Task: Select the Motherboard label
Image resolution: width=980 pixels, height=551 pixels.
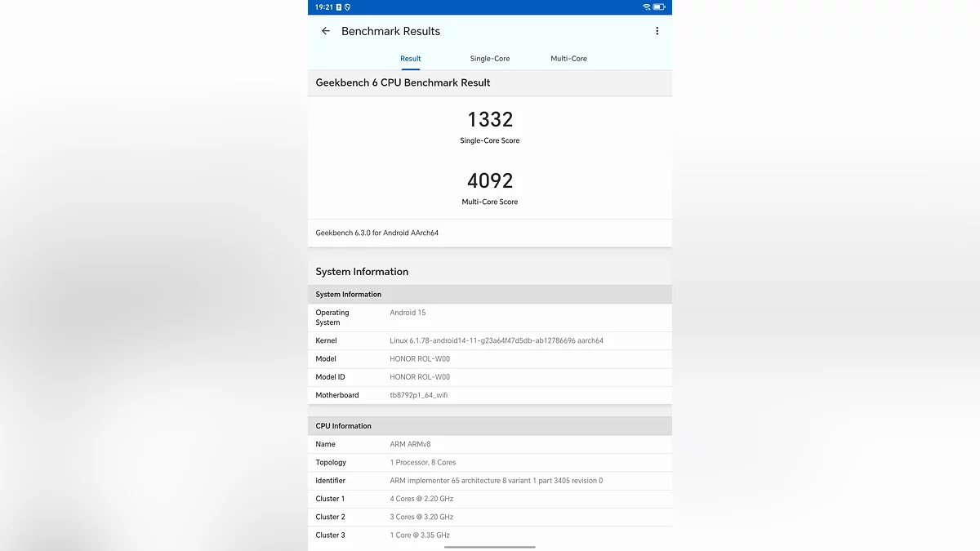Action: coord(337,395)
